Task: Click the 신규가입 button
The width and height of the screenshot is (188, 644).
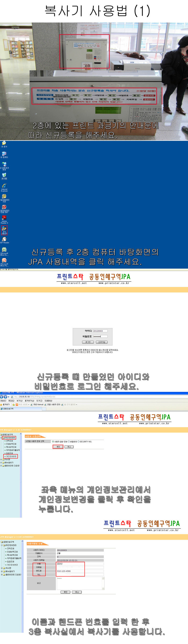Action: pyautogui.click(x=102, y=342)
